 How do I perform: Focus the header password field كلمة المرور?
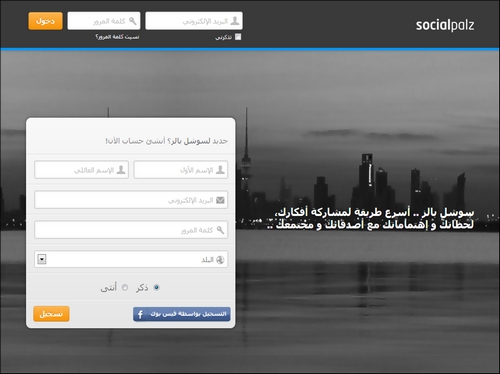pos(104,21)
